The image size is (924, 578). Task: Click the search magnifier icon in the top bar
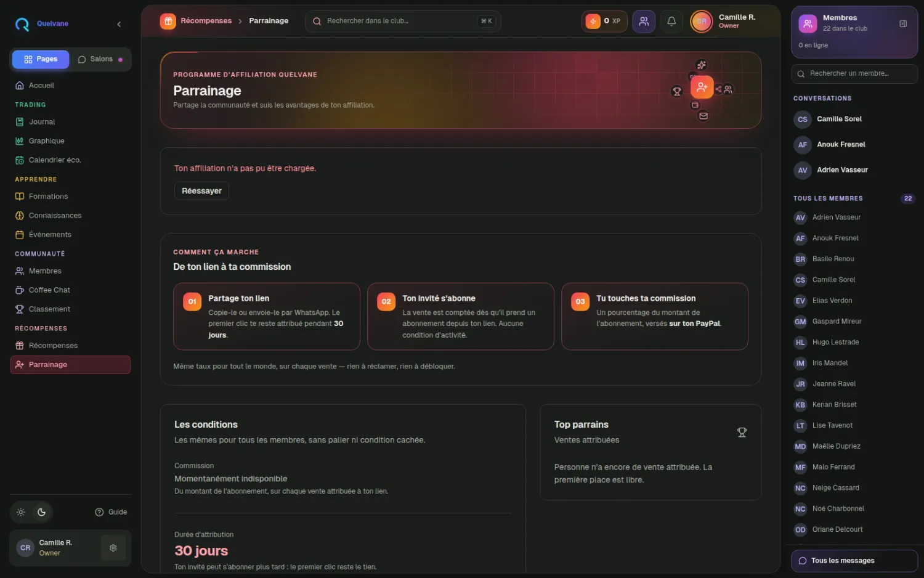coord(317,22)
